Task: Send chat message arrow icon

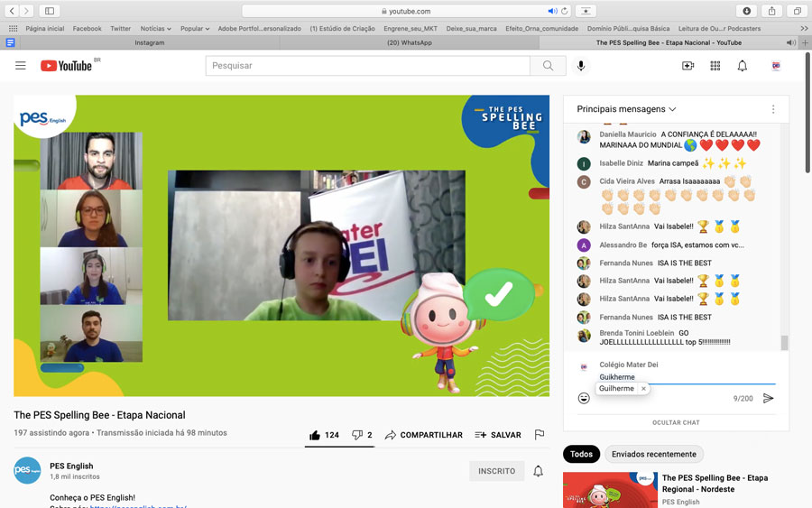Action: coord(768,398)
